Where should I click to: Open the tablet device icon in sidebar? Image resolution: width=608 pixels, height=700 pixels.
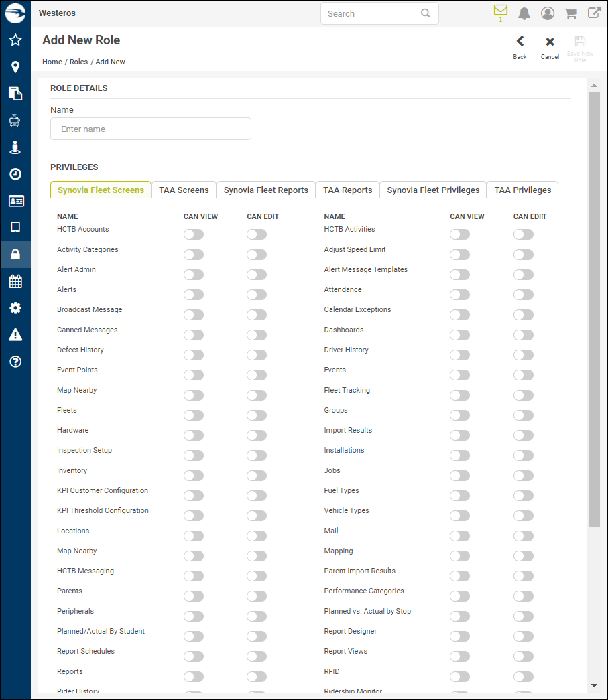[x=15, y=227]
